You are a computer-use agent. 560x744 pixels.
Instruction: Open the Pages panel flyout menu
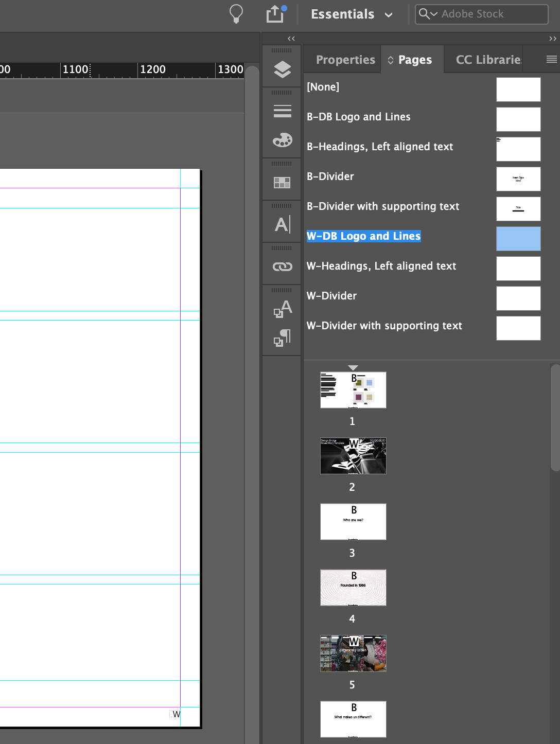(551, 60)
